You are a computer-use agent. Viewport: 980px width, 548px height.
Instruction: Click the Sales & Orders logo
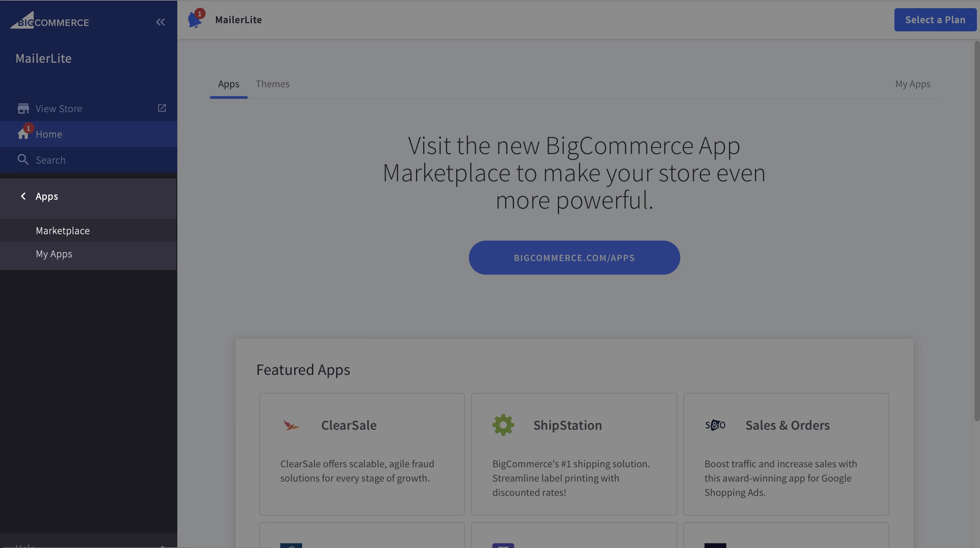pyautogui.click(x=715, y=425)
